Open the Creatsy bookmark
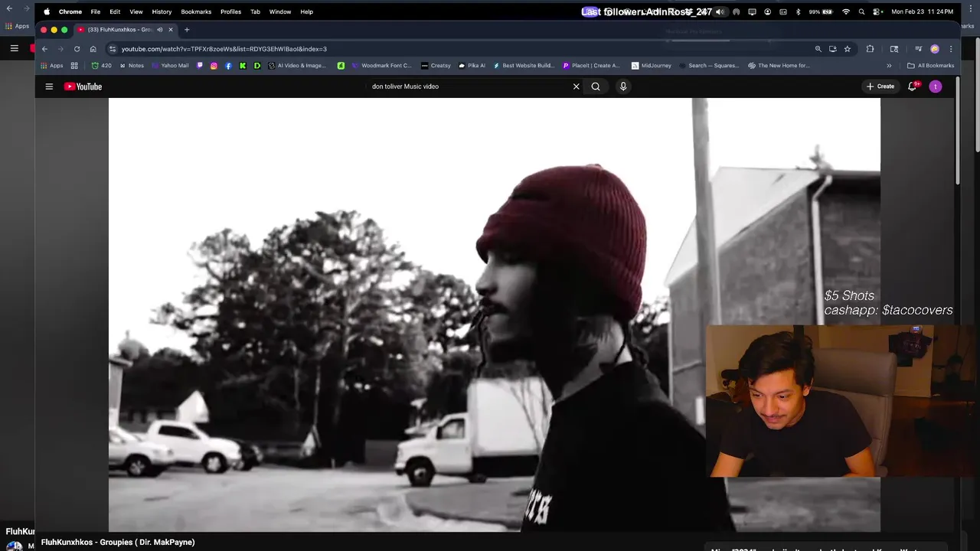The height and width of the screenshot is (551, 980). tap(436, 66)
